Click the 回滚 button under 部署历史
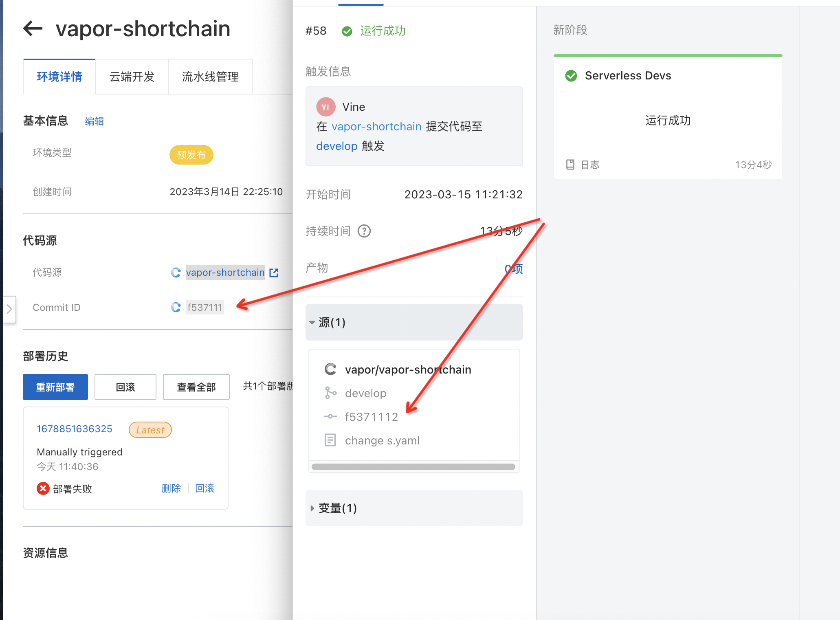840x620 pixels. [x=125, y=387]
